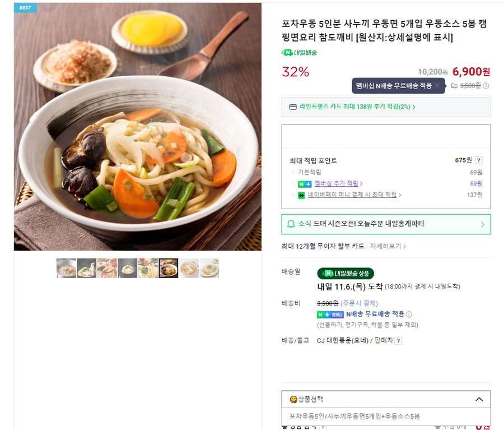504x430 pixels.
Task: Click the bell icon beside 소식 notice
Action: (291, 223)
